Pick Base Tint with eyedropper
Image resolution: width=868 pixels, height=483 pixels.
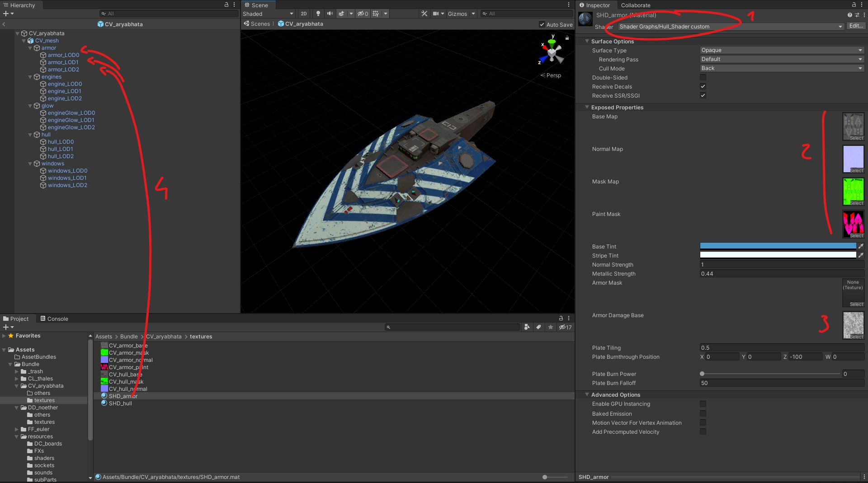pyautogui.click(x=861, y=246)
